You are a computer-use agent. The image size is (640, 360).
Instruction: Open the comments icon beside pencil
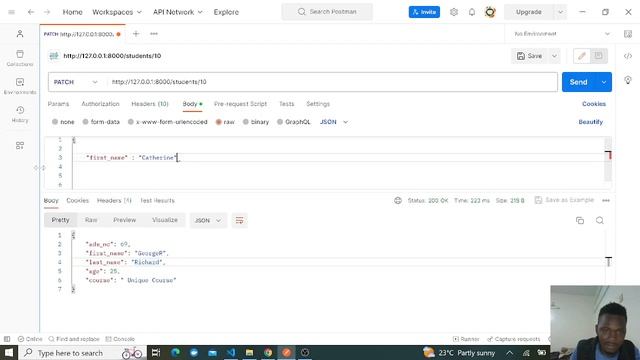point(598,56)
